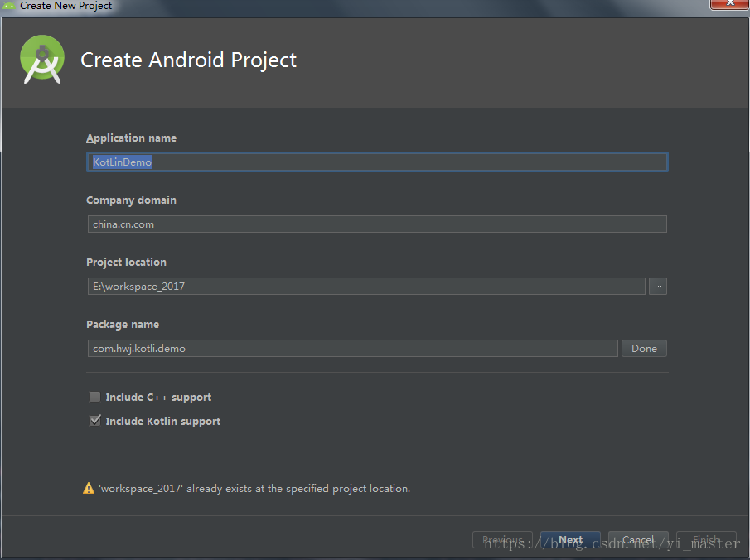Viewport: 750px width, 560px height.
Task: Click Done next to package name
Action: [644, 349]
